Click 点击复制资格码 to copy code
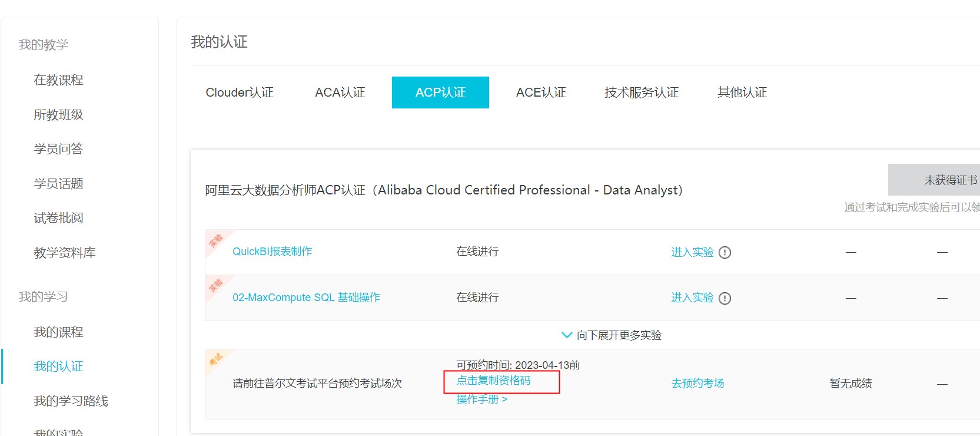Screen dimensions: 980x436 pos(493,381)
